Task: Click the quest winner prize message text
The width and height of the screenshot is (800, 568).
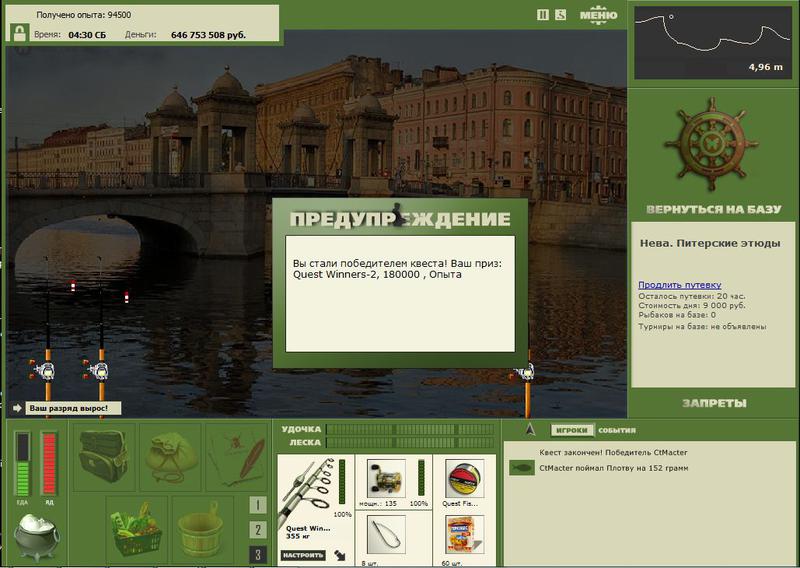Action: pyautogui.click(x=397, y=269)
